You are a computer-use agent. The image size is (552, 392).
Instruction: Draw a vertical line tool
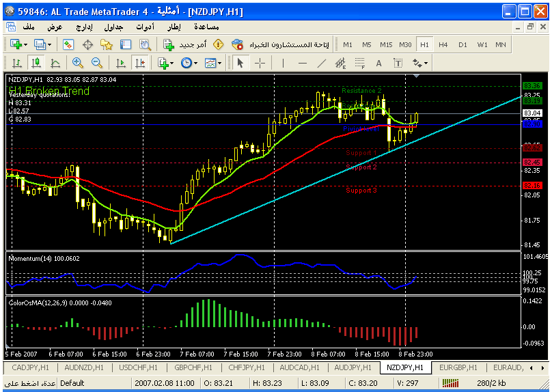(x=282, y=63)
